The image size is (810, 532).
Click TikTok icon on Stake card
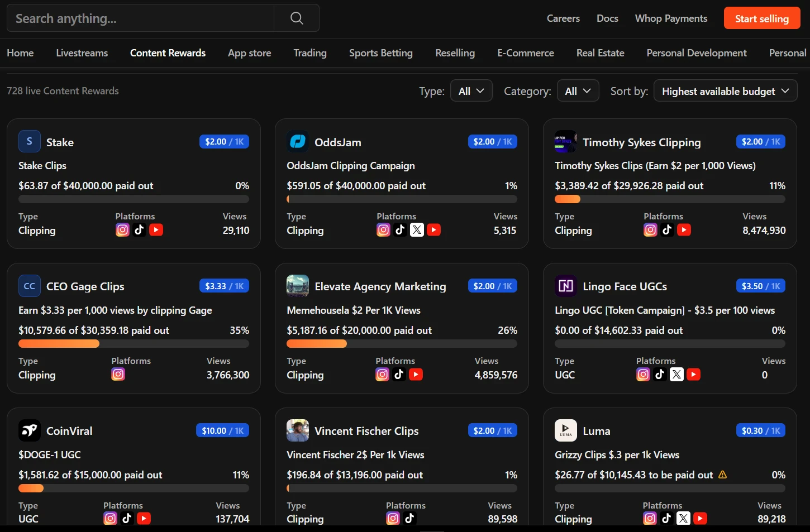pos(139,230)
